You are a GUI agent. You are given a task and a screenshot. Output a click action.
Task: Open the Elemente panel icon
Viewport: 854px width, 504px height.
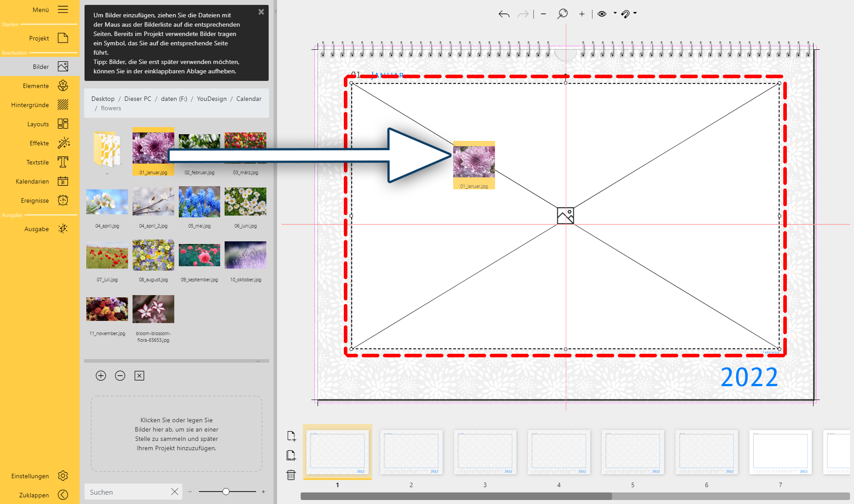point(63,86)
